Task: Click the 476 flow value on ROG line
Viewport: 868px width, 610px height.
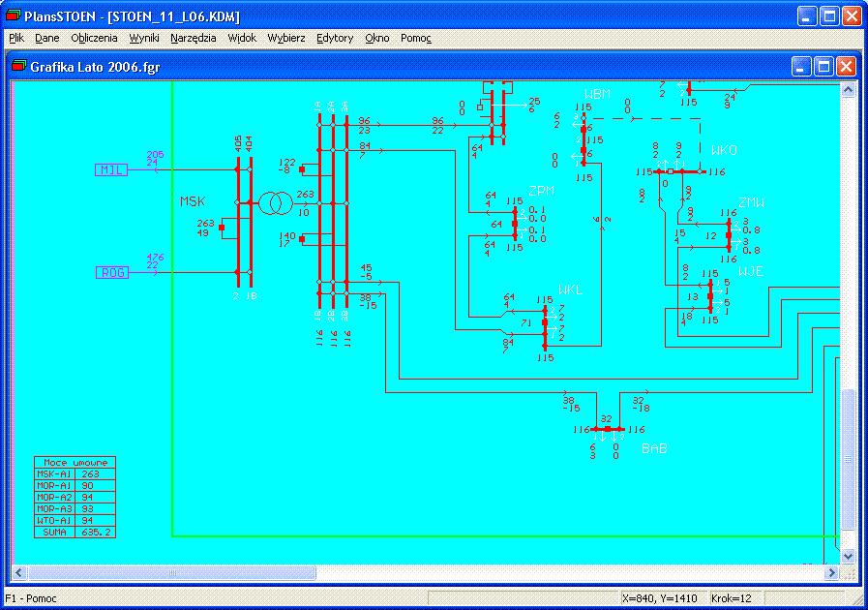Action: [x=155, y=258]
